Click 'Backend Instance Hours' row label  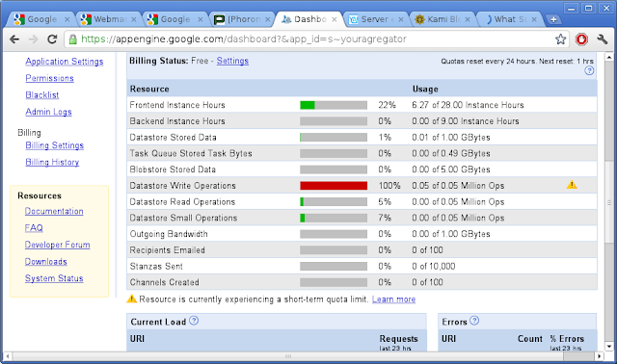tap(177, 121)
